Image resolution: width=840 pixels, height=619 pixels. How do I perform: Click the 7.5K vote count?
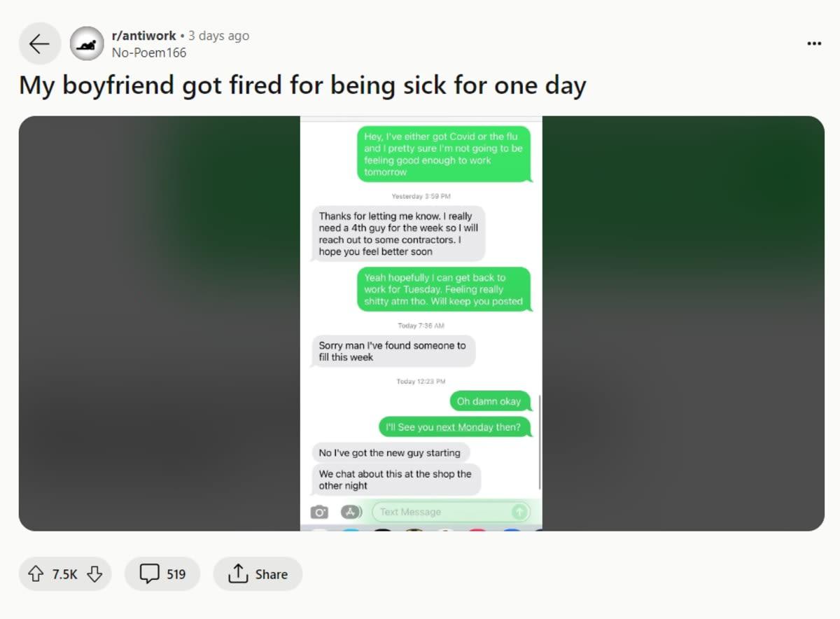(64, 574)
